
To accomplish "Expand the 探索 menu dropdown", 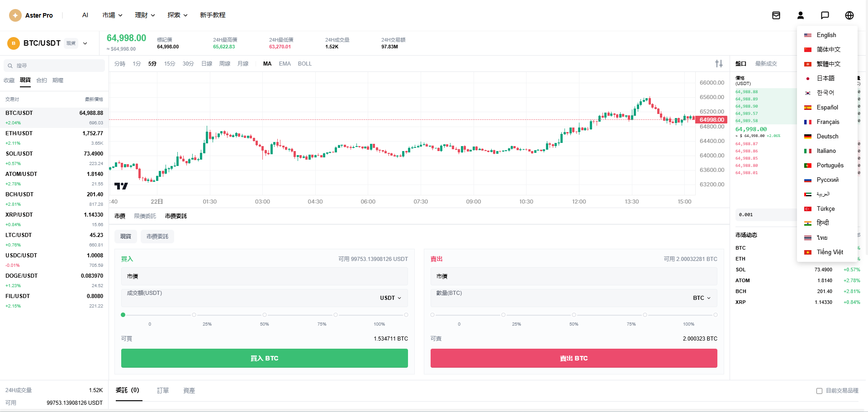I will coord(178,15).
